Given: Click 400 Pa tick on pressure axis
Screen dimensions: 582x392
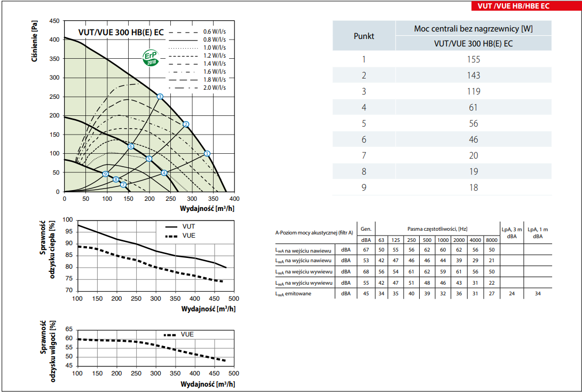Looking at the screenshot, I should 54,40.
